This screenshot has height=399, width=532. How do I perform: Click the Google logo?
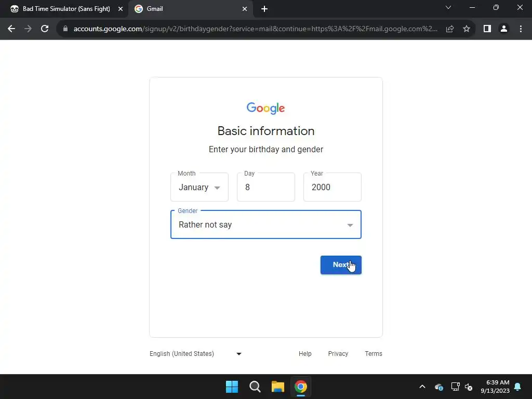pos(265,108)
